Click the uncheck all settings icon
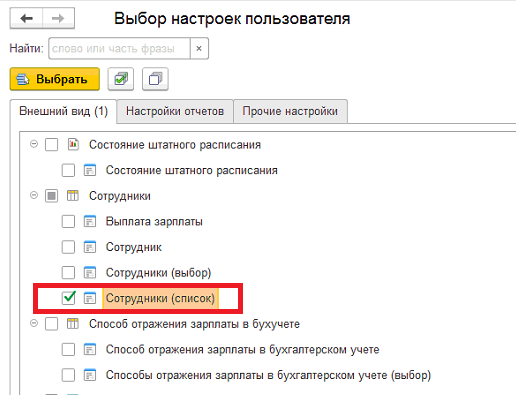This screenshot has width=516, height=395. [x=155, y=79]
